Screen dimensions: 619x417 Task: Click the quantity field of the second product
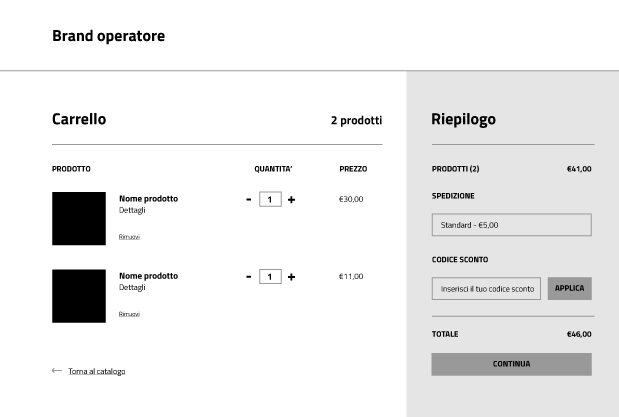[270, 276]
